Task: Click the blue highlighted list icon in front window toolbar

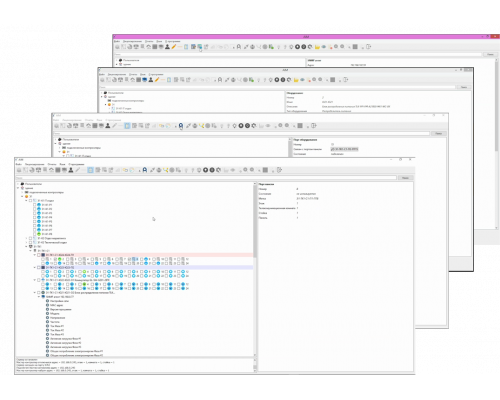Action: [x=90, y=170]
